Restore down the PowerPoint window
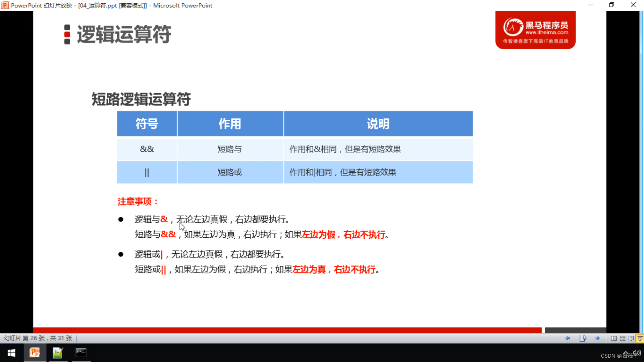 611,5
